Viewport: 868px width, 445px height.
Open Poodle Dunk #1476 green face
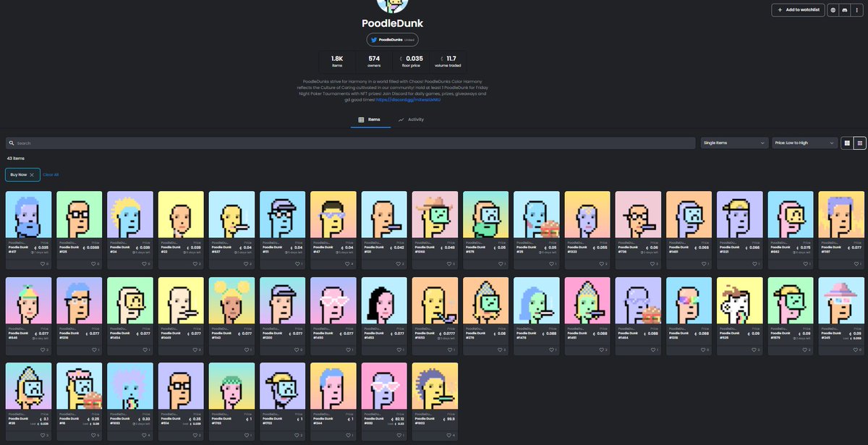(x=537, y=300)
